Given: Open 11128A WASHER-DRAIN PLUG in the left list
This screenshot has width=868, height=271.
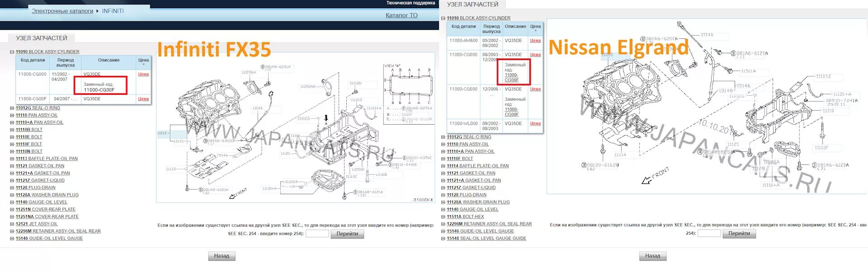Looking at the screenshot, I should [47, 195].
